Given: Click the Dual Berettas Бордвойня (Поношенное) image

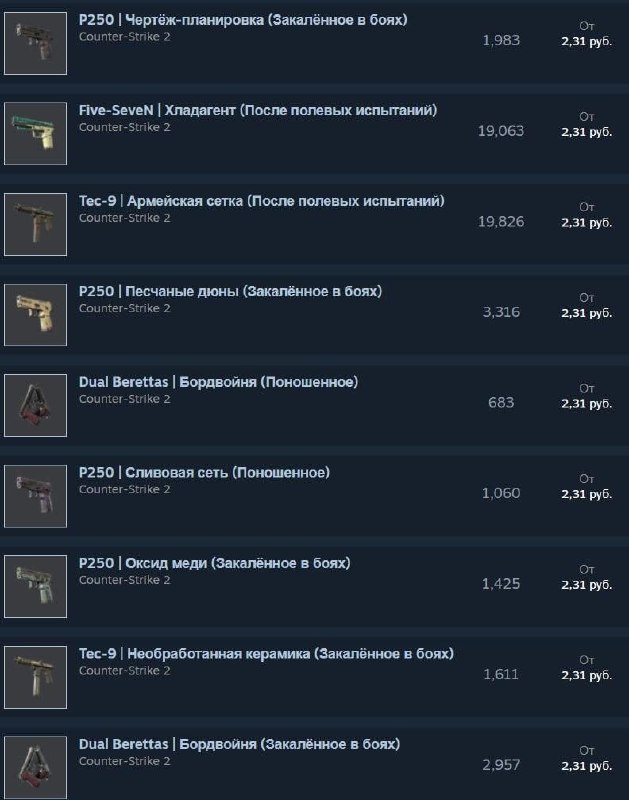Looking at the screenshot, I should [x=35, y=406].
